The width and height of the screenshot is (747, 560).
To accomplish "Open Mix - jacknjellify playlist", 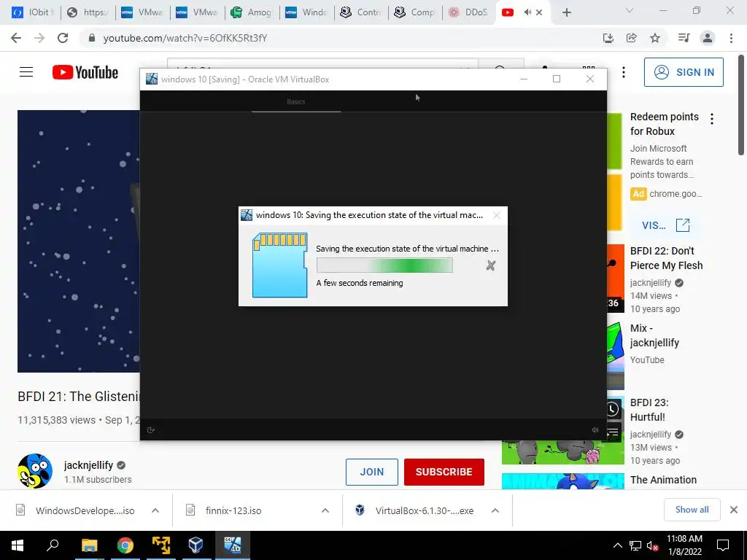I will pos(654,335).
